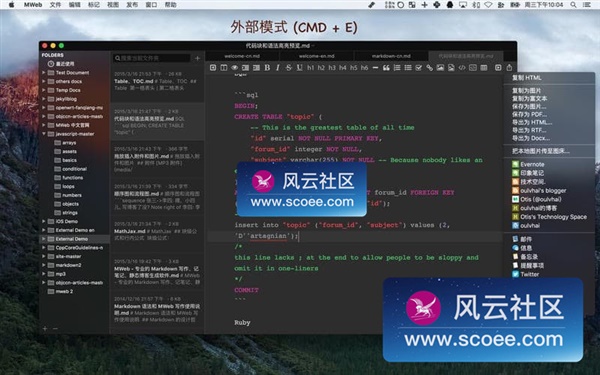This screenshot has width=600, height=375.
Task: Insert a blockquote with the quote icon
Action: (386, 68)
